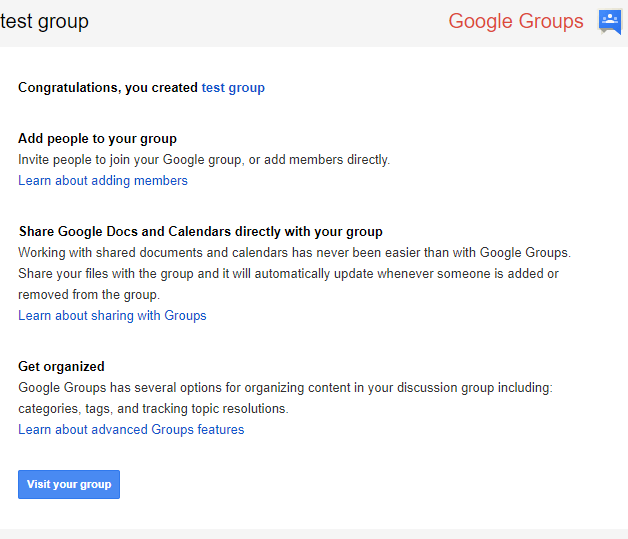Click the 'Get organized' heading
The width and height of the screenshot is (628, 539).
(x=61, y=367)
